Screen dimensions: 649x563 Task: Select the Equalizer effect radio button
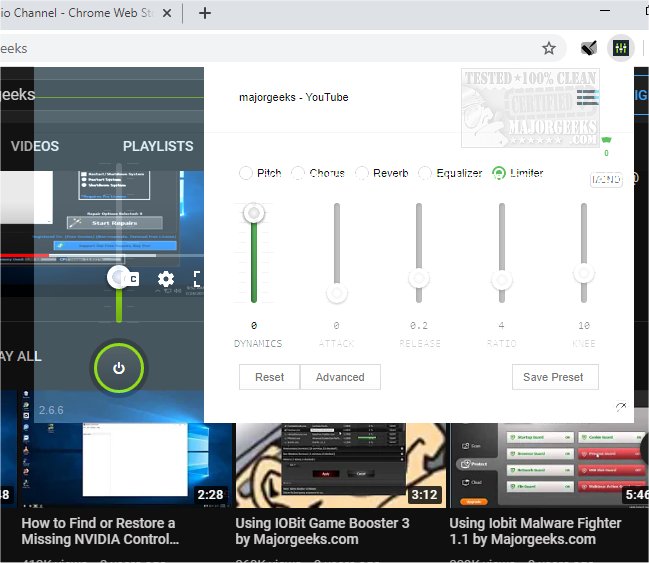425,173
